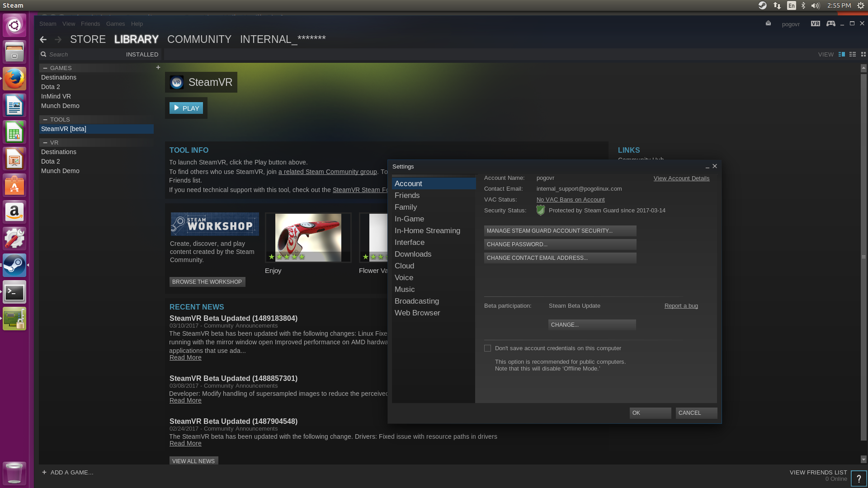The height and width of the screenshot is (488, 868).
Task: Collapse the TOOLS category
Action: click(x=45, y=120)
